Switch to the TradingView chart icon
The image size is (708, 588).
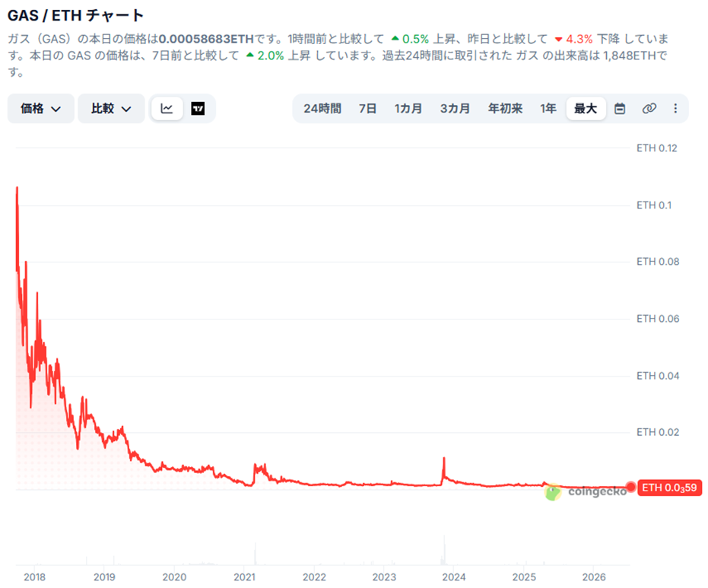point(198,108)
